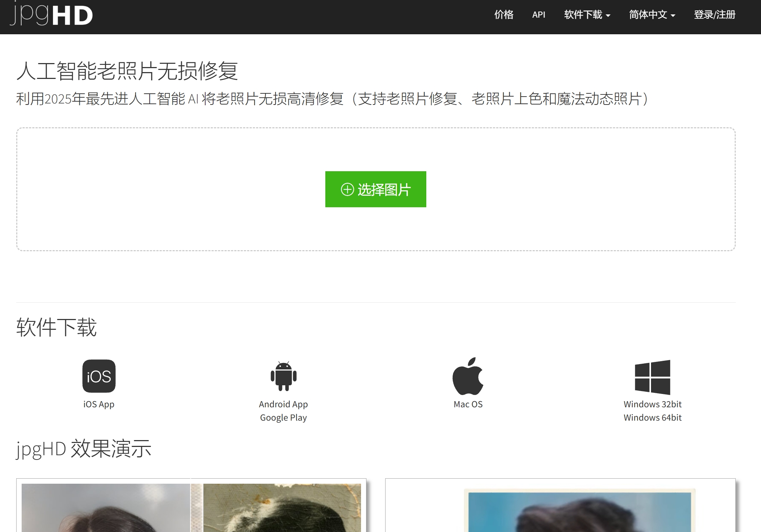Expand the 软件下载 navigation chevron
This screenshot has width=761, height=532.
click(608, 16)
